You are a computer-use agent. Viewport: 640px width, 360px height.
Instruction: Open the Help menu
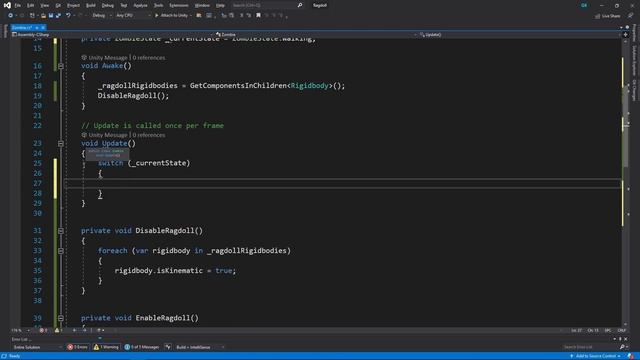[220, 5]
